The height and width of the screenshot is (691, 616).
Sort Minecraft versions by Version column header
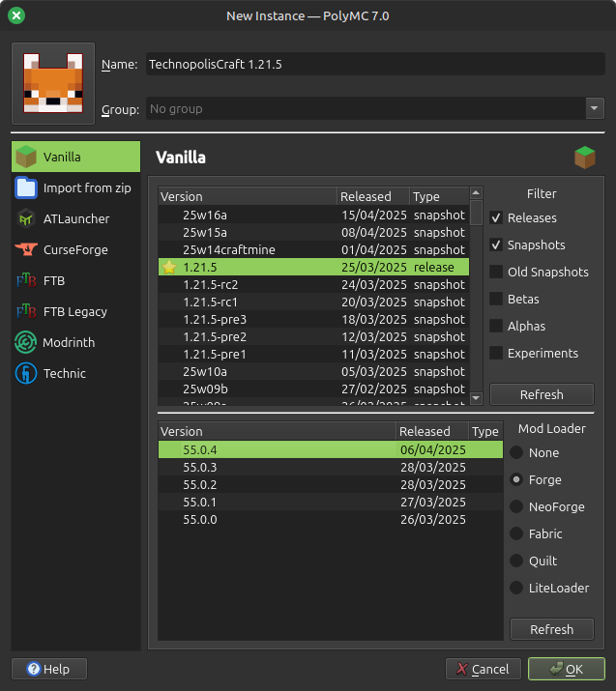[x=248, y=196]
